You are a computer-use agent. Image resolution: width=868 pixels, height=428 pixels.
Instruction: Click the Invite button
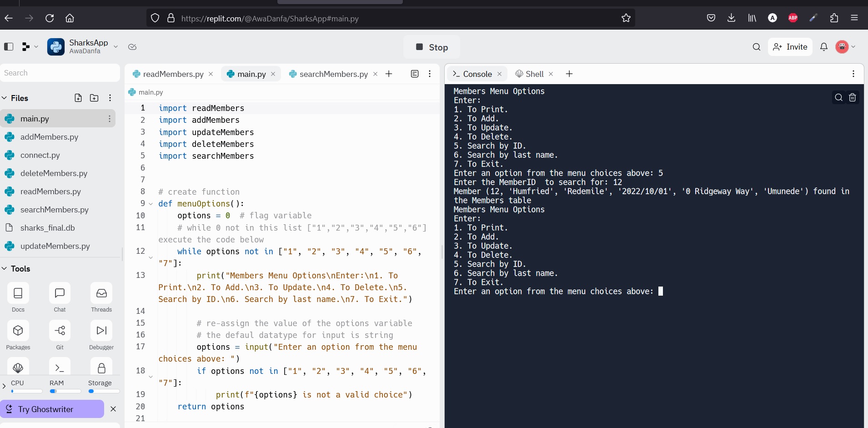pyautogui.click(x=790, y=47)
